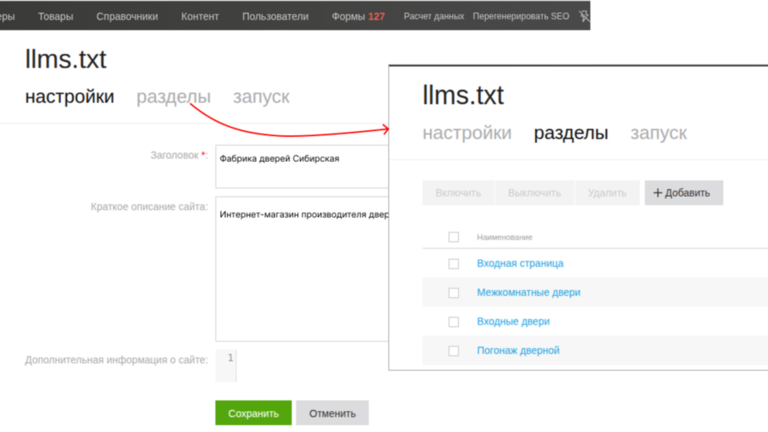Screen dimensions: 768x432
Task: Click the Заголовок input field
Action: [x=302, y=167]
